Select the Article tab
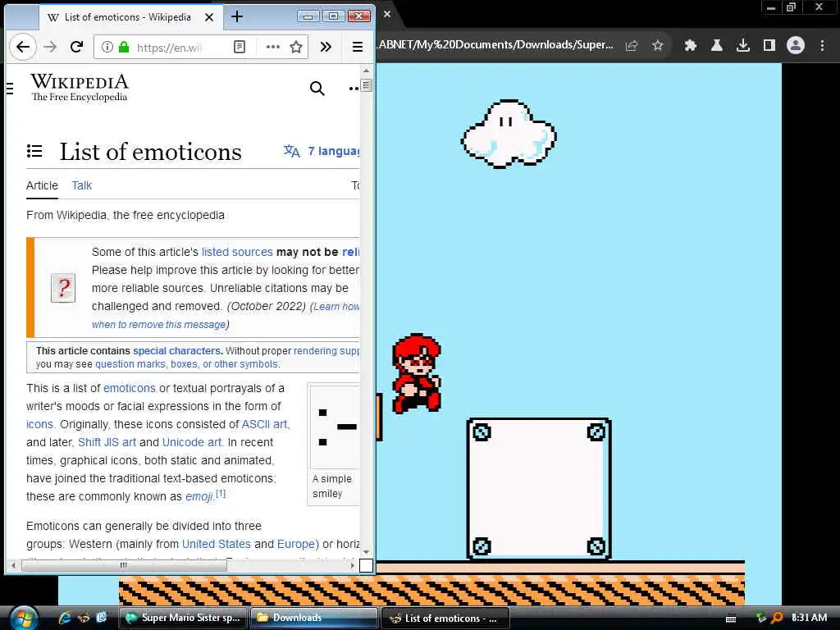Viewport: 840px width, 630px height. [42, 185]
